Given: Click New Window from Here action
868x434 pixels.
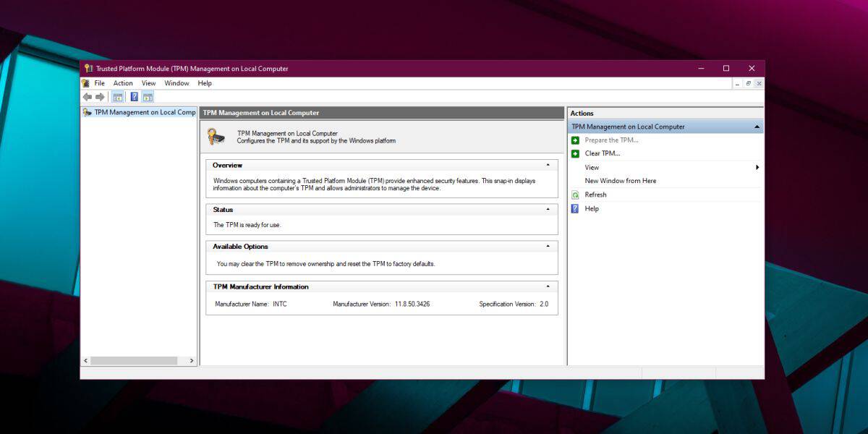Looking at the screenshot, I should click(x=621, y=181).
